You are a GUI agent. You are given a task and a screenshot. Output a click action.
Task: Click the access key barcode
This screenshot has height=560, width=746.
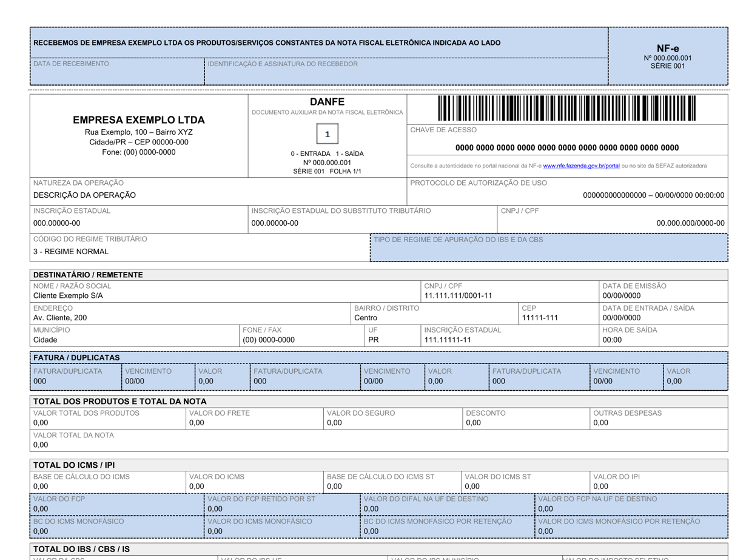[567, 109]
